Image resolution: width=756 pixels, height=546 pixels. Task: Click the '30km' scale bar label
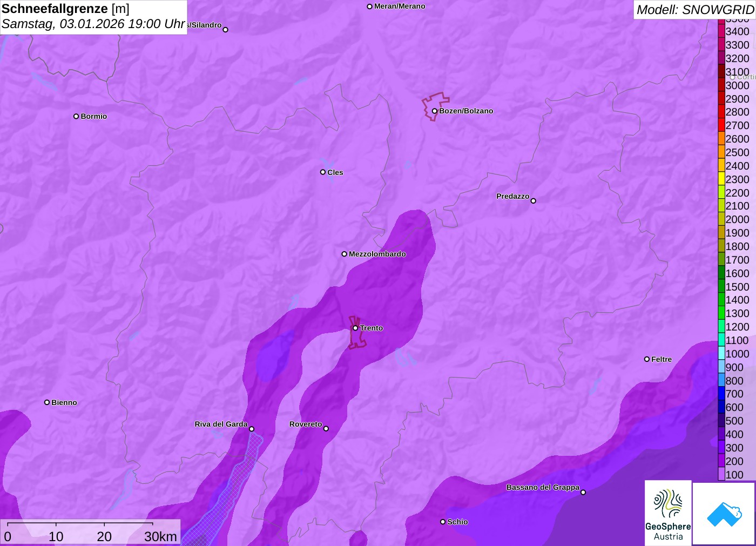coord(161,536)
